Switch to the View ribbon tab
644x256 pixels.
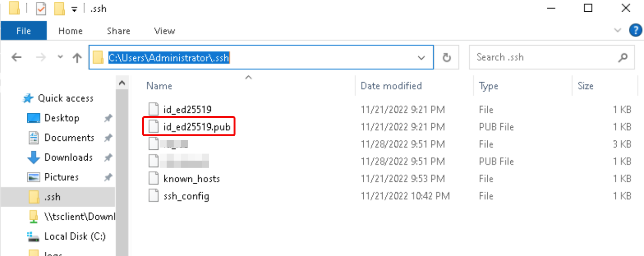(x=164, y=31)
